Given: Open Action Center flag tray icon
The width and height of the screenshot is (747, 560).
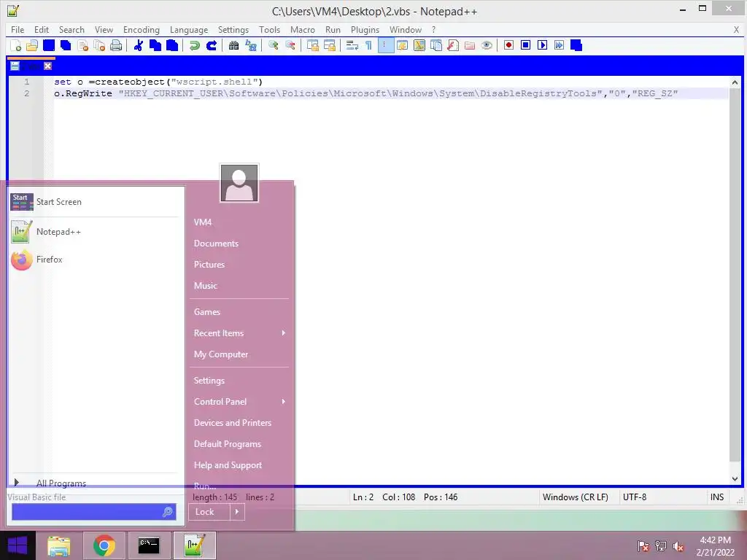Looking at the screenshot, I should (x=643, y=546).
